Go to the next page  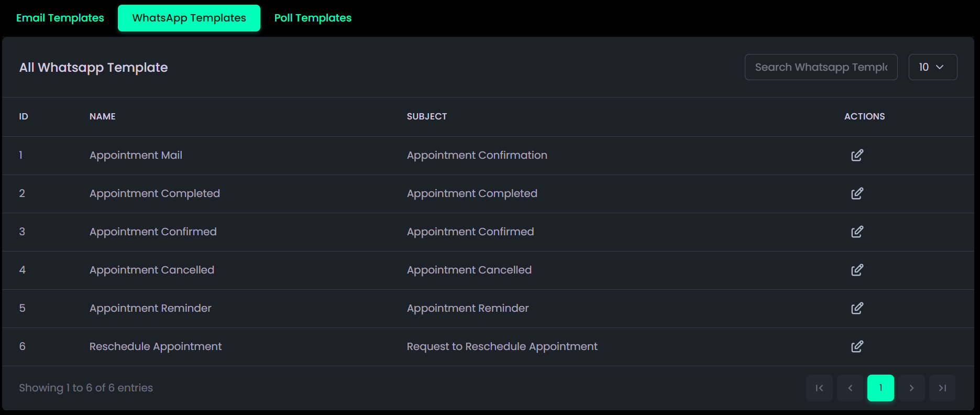[x=911, y=388]
